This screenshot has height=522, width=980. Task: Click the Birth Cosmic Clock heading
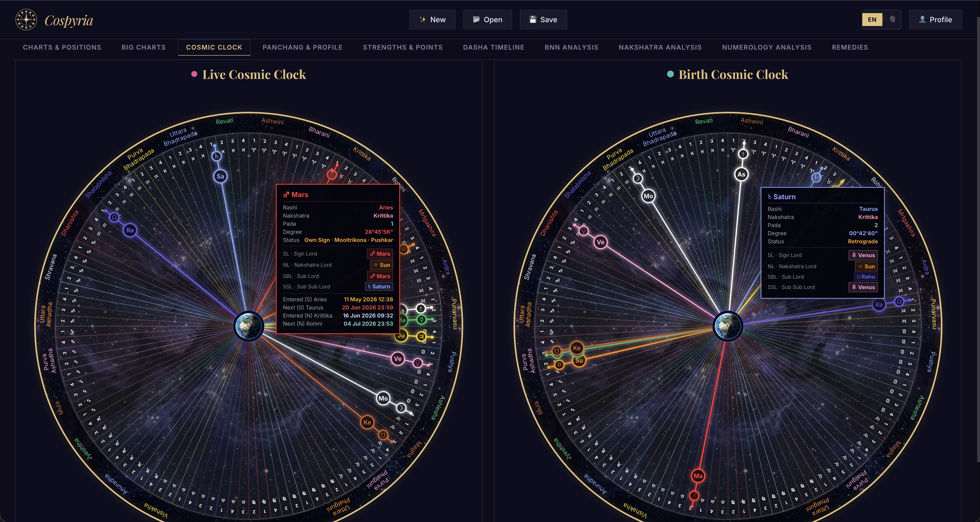(x=733, y=74)
